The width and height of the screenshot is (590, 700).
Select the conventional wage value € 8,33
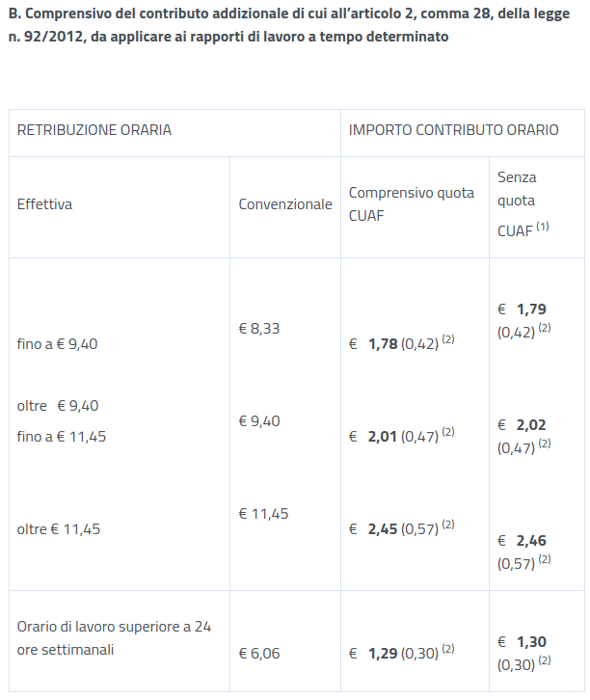[x=259, y=329]
